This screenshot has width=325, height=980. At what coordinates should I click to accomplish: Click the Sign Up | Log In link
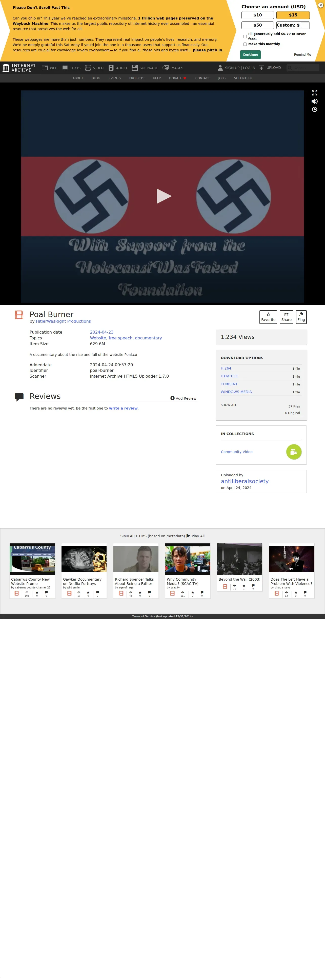[240, 68]
